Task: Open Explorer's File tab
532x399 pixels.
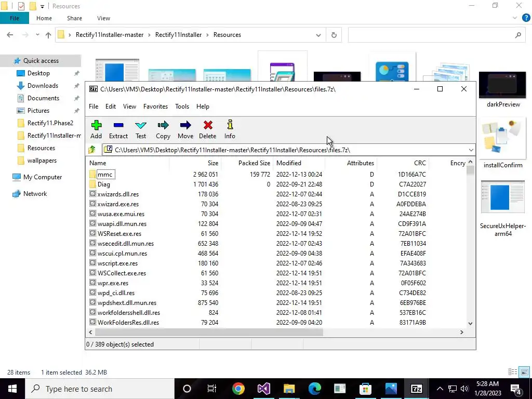Action: [14, 18]
